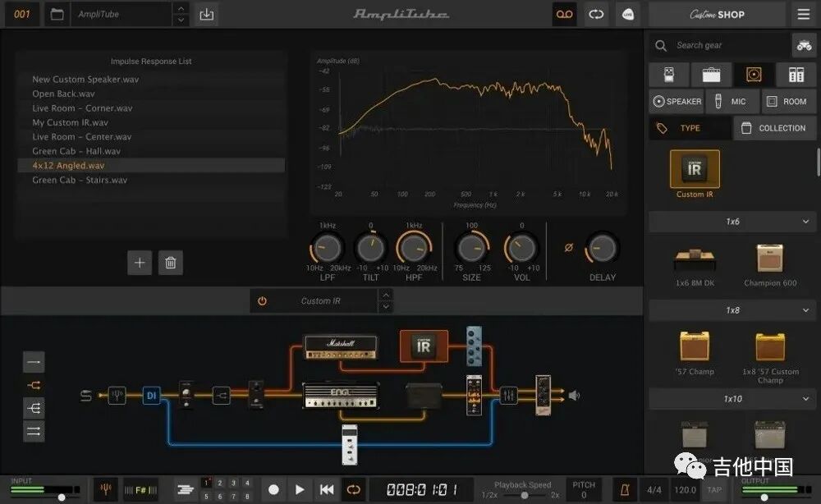Filter gear by TYPE tab
The image size is (821, 504).
coord(690,128)
